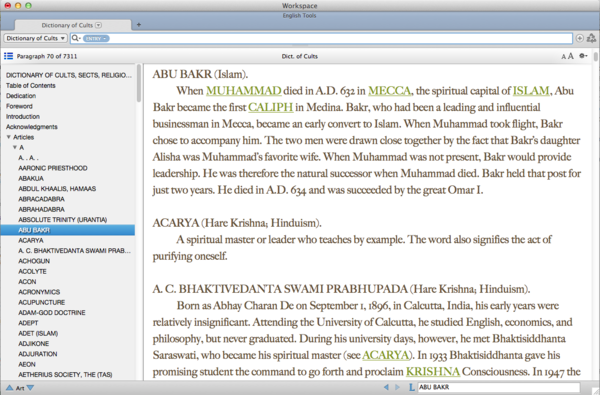Go to next article with down arrow
The height and width of the screenshot is (395, 600).
(30, 388)
